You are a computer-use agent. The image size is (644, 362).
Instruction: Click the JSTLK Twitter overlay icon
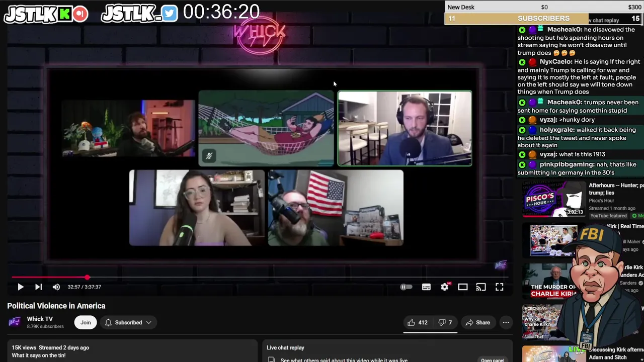pyautogui.click(x=170, y=14)
